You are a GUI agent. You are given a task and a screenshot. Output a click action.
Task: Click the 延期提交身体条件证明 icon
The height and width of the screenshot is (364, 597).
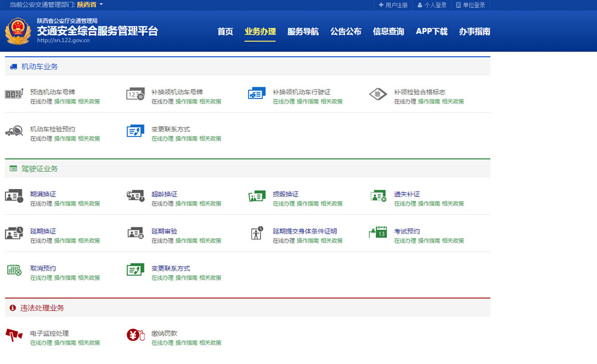tap(257, 233)
